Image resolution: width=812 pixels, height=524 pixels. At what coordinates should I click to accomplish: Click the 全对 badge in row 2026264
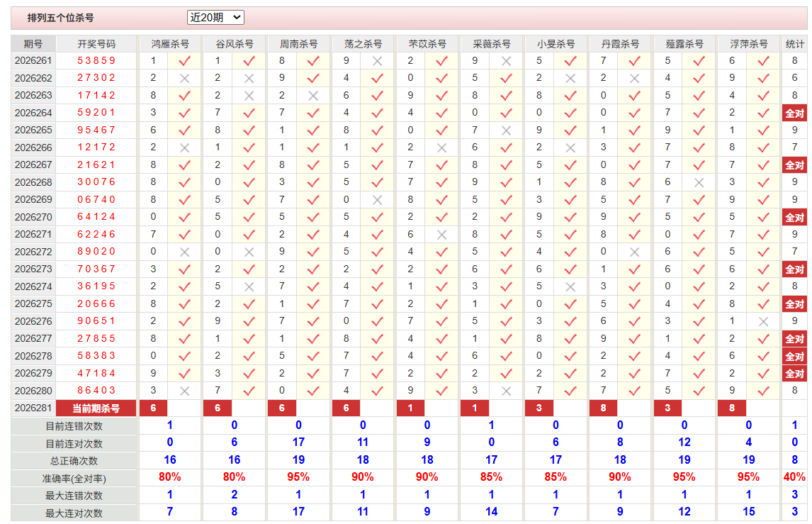click(x=794, y=113)
